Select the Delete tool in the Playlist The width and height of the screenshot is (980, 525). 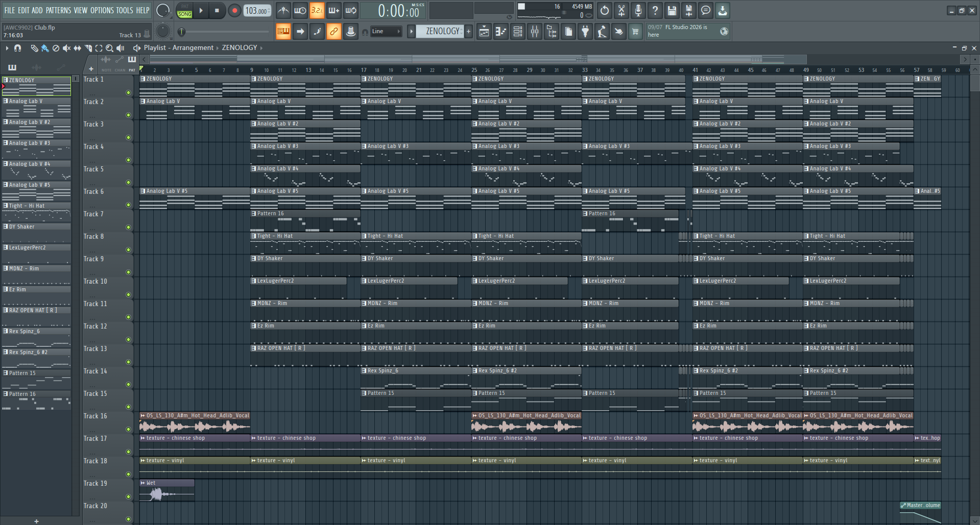[x=56, y=48]
